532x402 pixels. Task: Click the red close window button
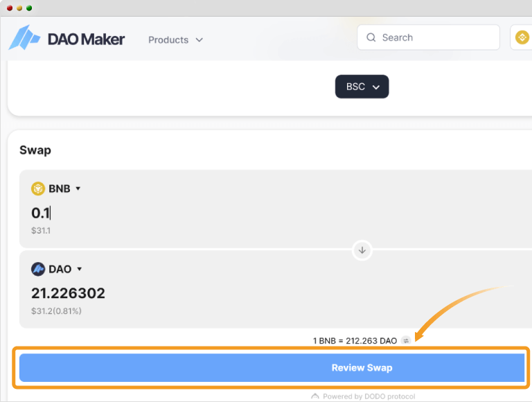click(x=10, y=8)
